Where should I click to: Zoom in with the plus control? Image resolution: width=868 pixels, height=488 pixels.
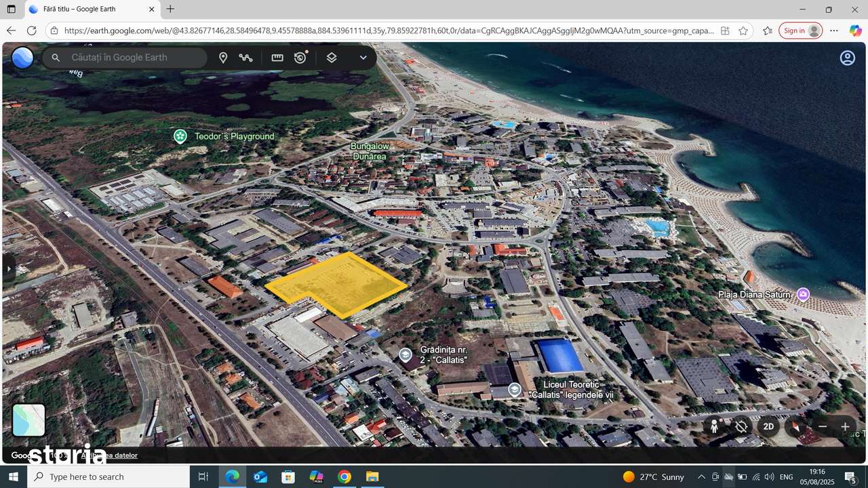click(845, 426)
